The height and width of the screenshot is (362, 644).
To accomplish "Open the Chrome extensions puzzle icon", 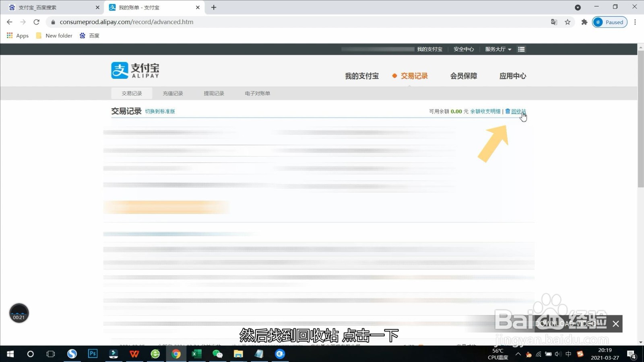I will (x=584, y=22).
